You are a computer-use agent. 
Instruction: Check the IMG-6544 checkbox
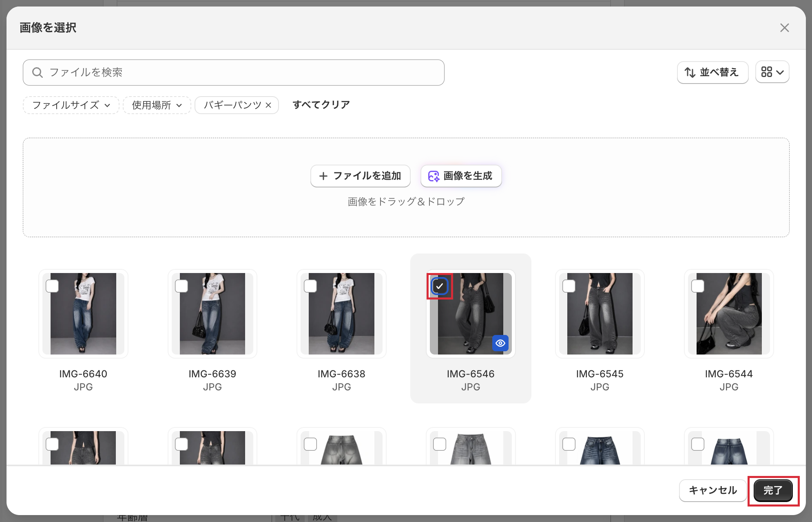point(698,286)
